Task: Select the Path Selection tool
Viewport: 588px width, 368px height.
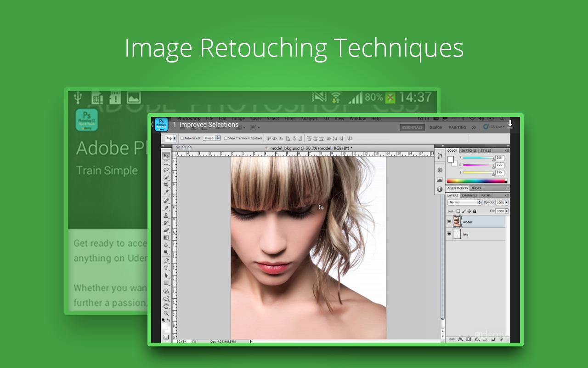Action: 166,276
